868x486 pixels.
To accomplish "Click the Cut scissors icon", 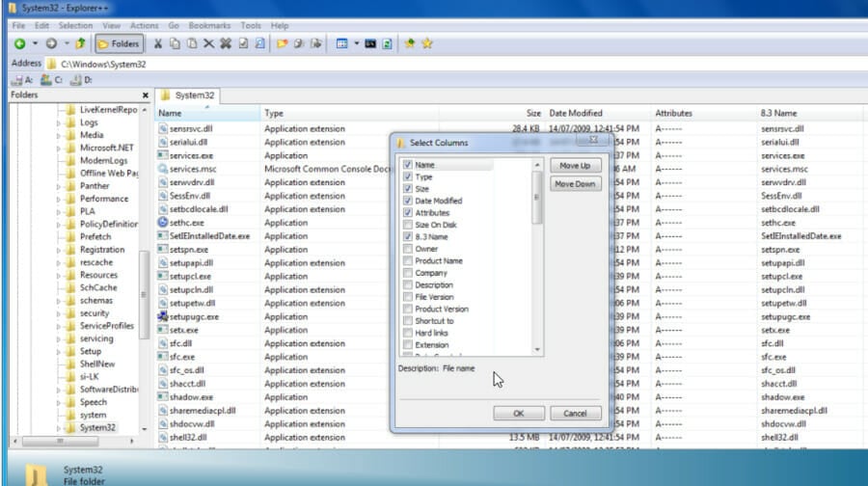I will pyautogui.click(x=158, y=43).
